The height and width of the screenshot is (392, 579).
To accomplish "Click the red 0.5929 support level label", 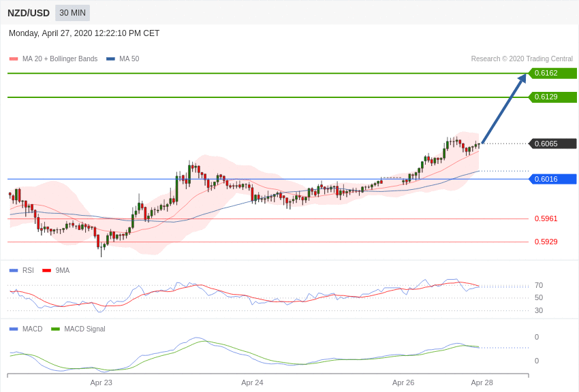I will click(546, 242).
